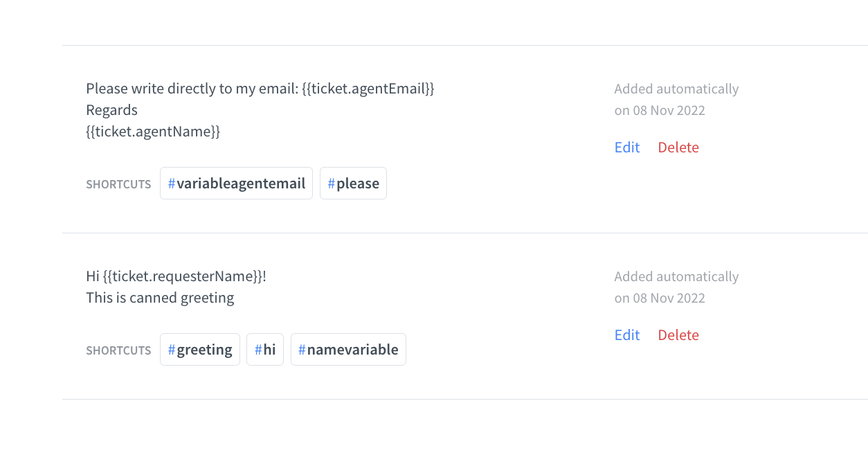Delete the agent email canned response
The image size is (868, 464).
(678, 147)
